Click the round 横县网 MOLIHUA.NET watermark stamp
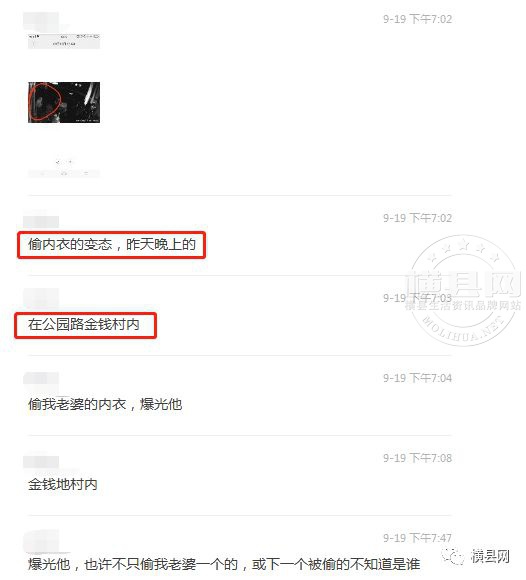Image resolution: width=526 pixels, height=580 pixels. (464, 290)
